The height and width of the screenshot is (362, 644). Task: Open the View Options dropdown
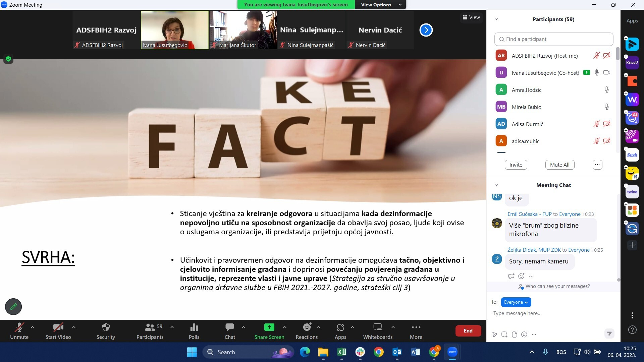pos(381,5)
